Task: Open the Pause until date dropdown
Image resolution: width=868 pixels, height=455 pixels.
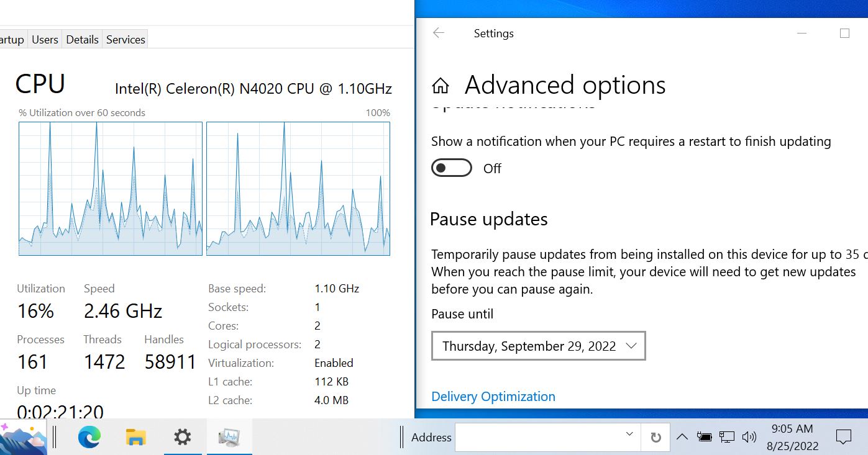Action: [538, 346]
